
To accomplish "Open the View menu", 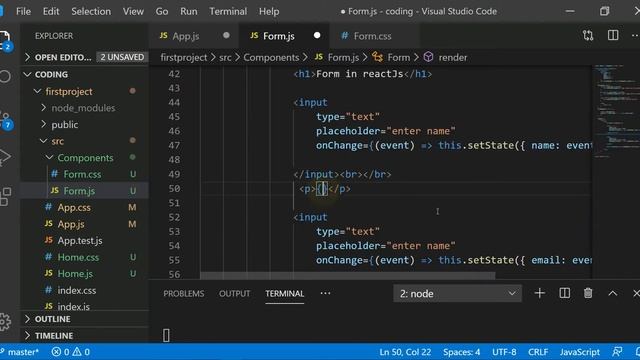I will (133, 11).
